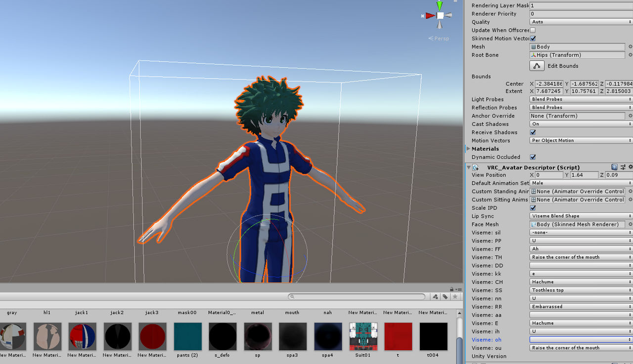Select the red t texture thumbnail
This screenshot has height=364, width=633.
(398, 337)
